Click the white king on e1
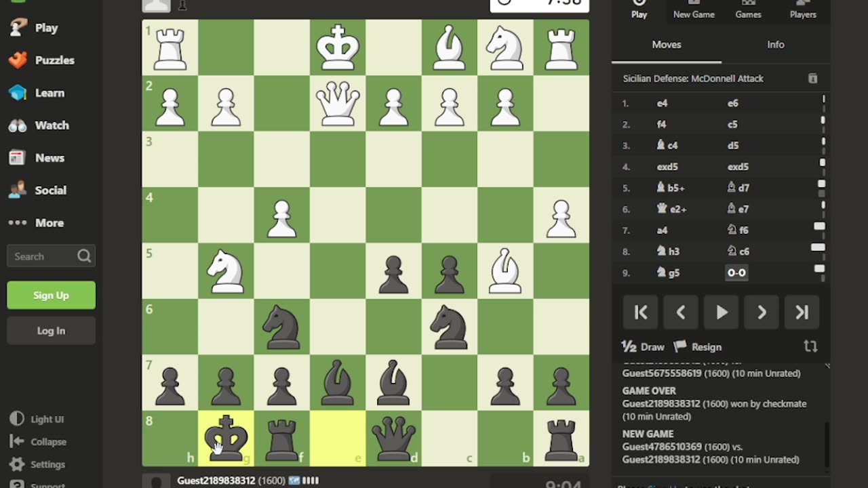Screen dimensions: 868x488 point(338,47)
